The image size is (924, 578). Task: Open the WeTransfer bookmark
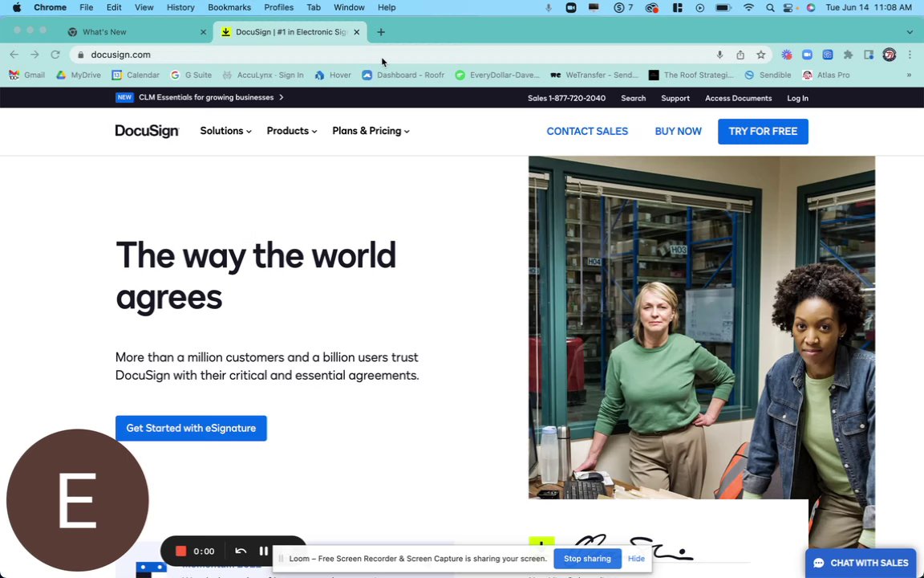pos(594,75)
